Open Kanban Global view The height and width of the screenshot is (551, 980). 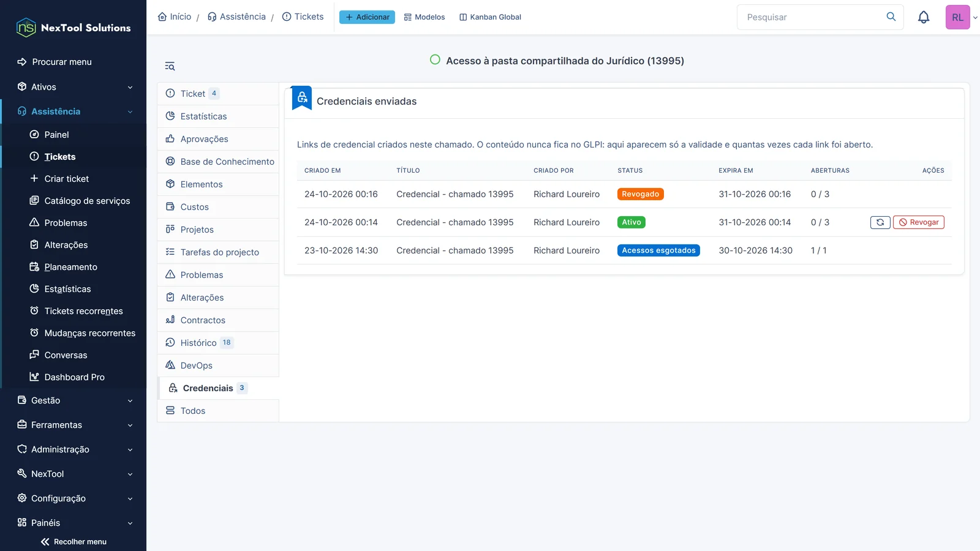(490, 17)
